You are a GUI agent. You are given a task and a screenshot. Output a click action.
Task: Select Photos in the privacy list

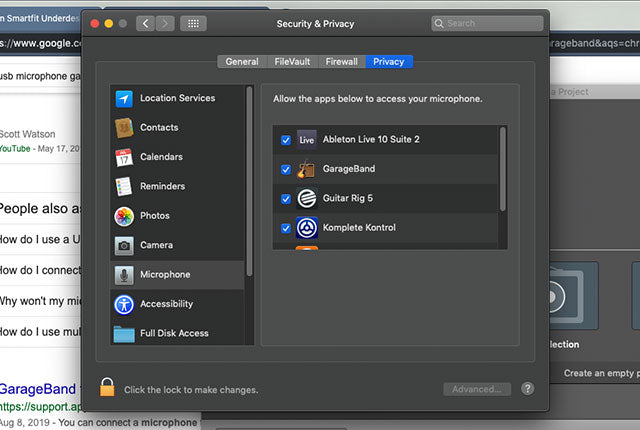(154, 215)
